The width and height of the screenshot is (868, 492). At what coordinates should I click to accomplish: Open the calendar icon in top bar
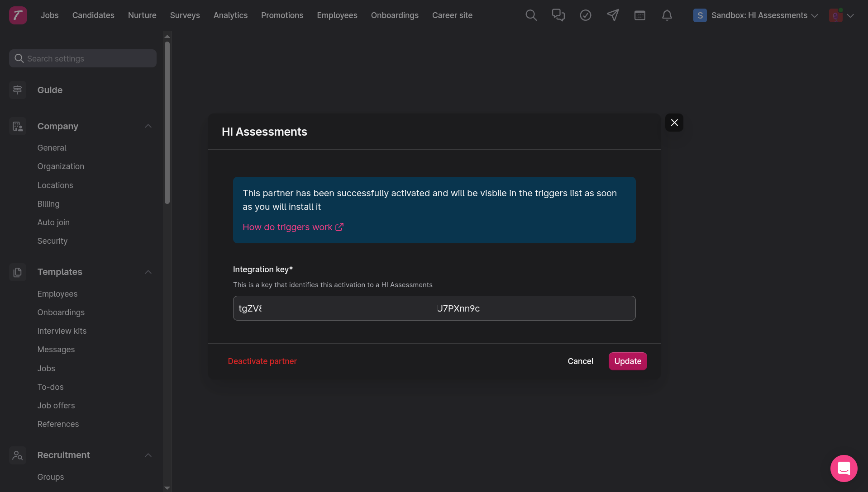coord(639,15)
